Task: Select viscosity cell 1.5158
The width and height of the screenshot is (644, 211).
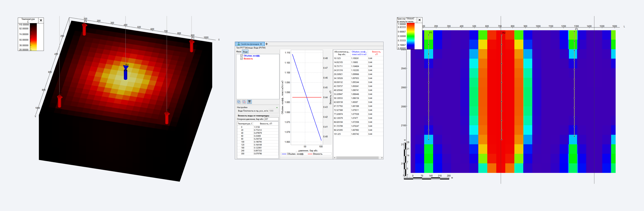Action: [266, 127]
